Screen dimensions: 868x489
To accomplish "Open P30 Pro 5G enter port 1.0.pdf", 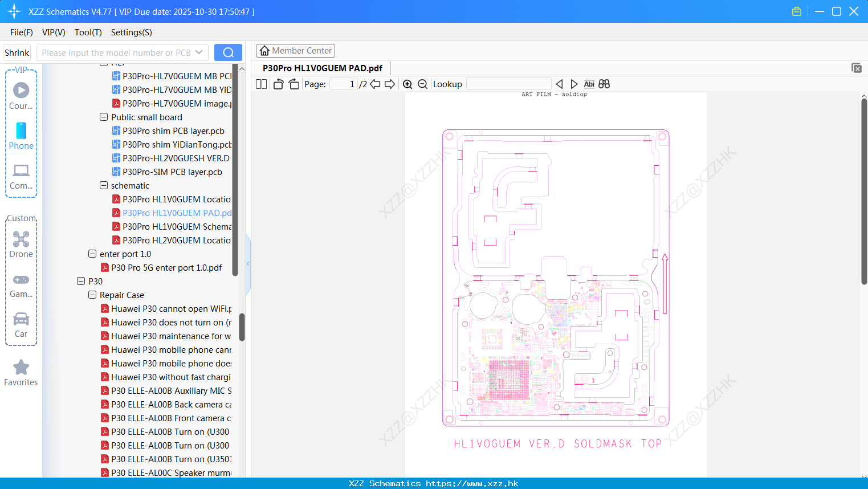I will tap(161, 267).
